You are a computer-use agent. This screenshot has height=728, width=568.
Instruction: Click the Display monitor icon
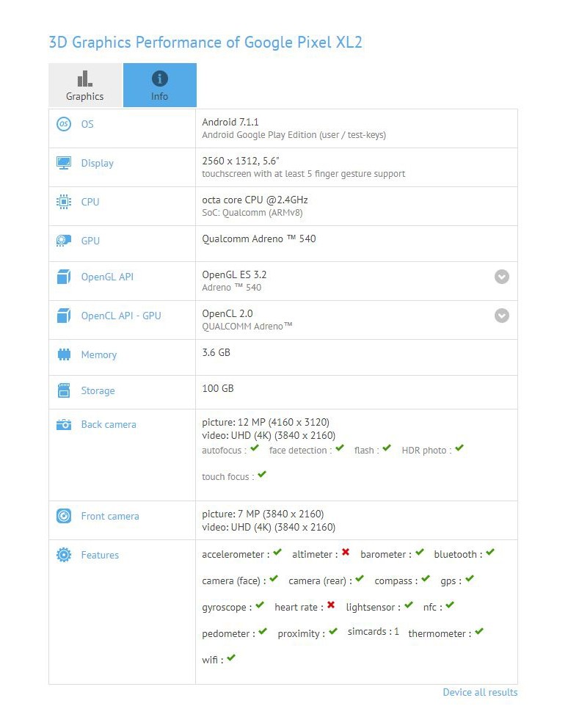64,163
